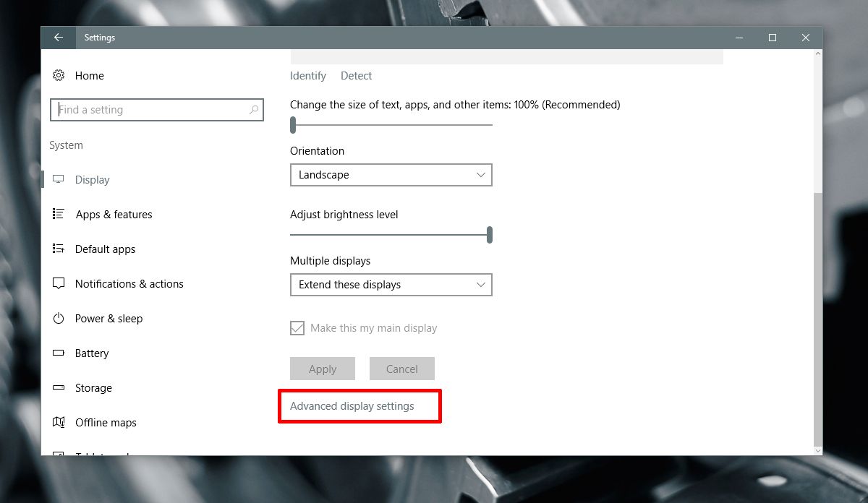Click the Battery icon in sidebar
Screen dimensions: 868x503
(59, 353)
